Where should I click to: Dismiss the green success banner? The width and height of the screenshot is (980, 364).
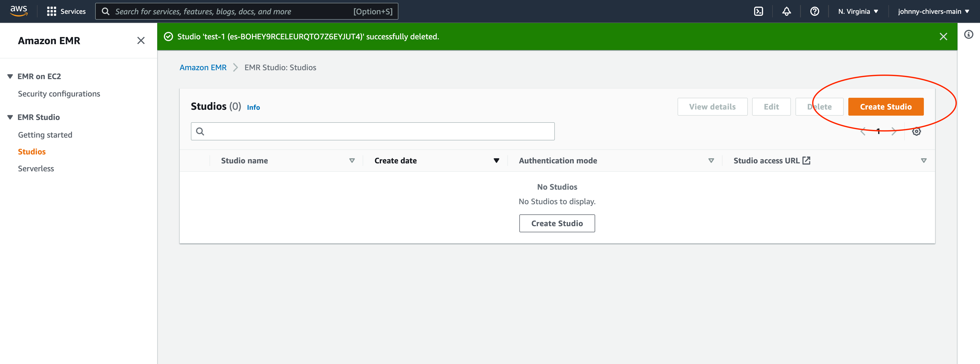(943, 37)
